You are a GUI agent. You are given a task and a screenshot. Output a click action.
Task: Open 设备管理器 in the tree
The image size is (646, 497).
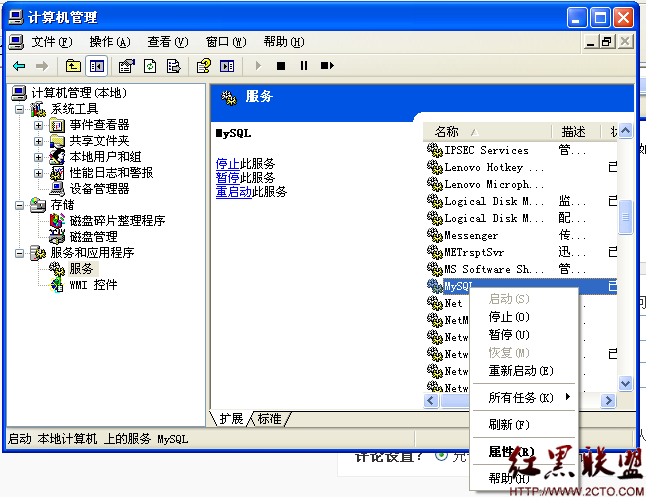(99, 189)
